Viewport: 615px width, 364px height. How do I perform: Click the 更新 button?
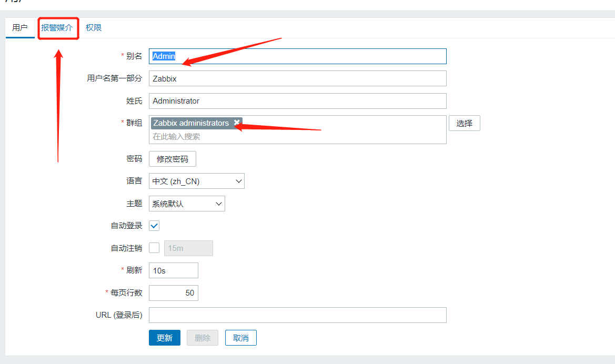[165, 338]
